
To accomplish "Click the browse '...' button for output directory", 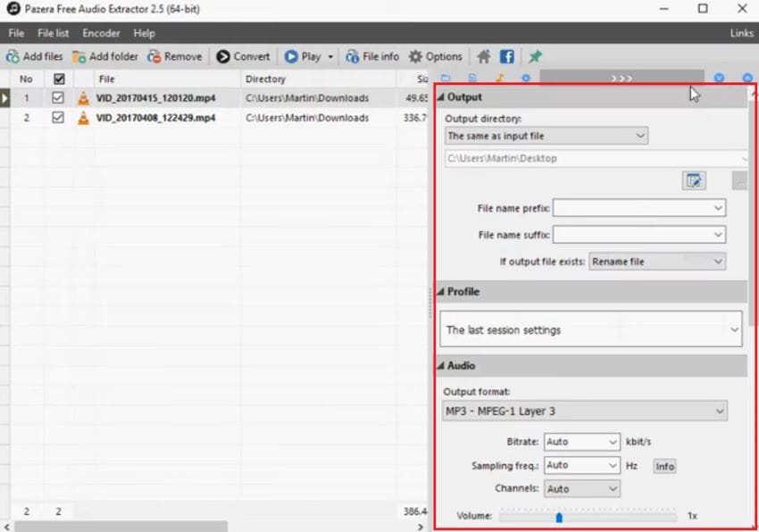I will 739,180.
